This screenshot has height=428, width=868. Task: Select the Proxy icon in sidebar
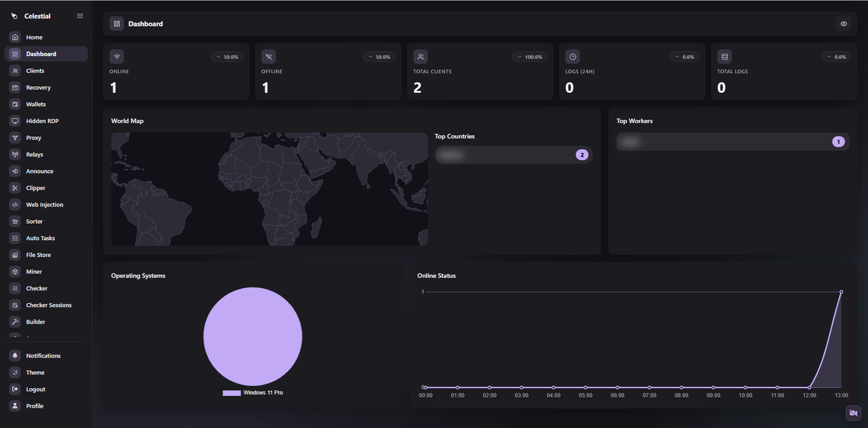coord(15,138)
